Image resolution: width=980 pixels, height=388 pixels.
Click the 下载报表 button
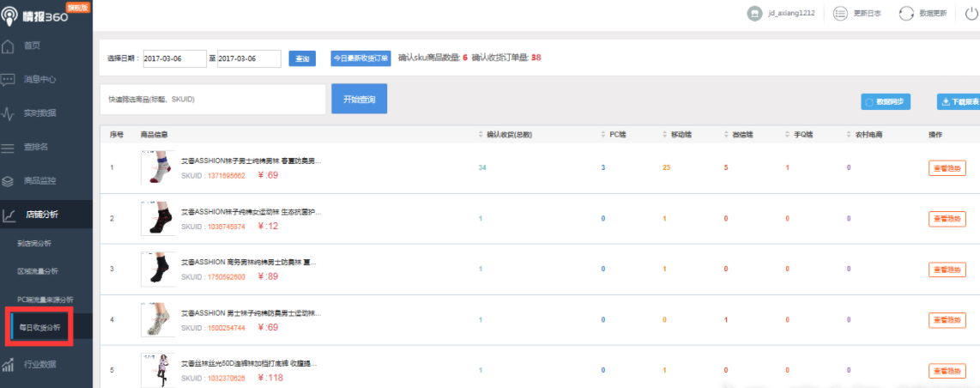[x=960, y=101]
